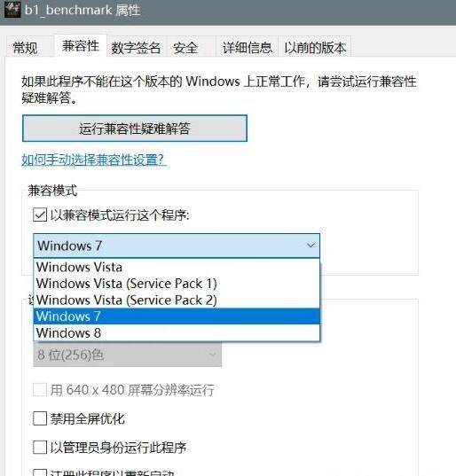Enable 禁用全屏优化 checkbox
Viewport: 456px width, 476px height.
pyautogui.click(x=40, y=418)
